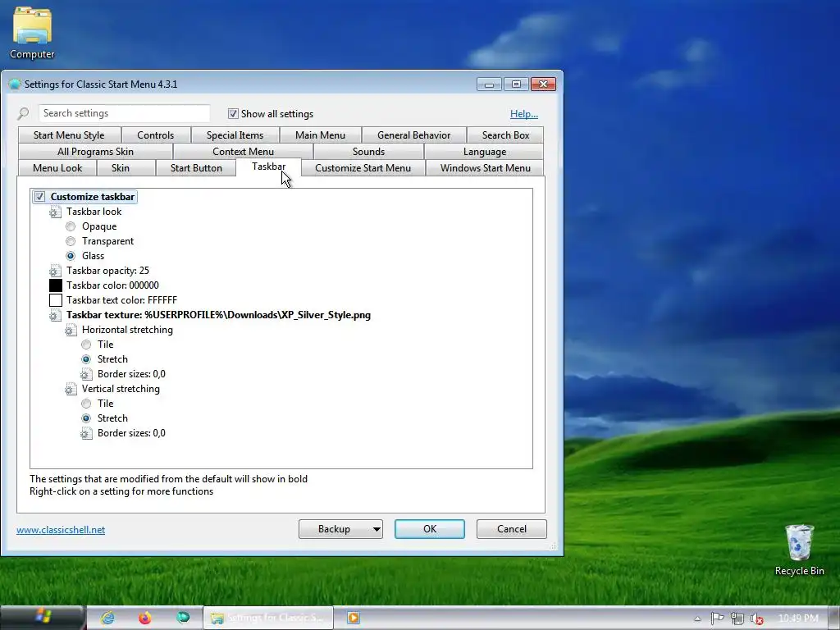Image resolution: width=840 pixels, height=630 pixels.
Task: Click the gear icon next to Taskbar opacity
Action: 55,271
